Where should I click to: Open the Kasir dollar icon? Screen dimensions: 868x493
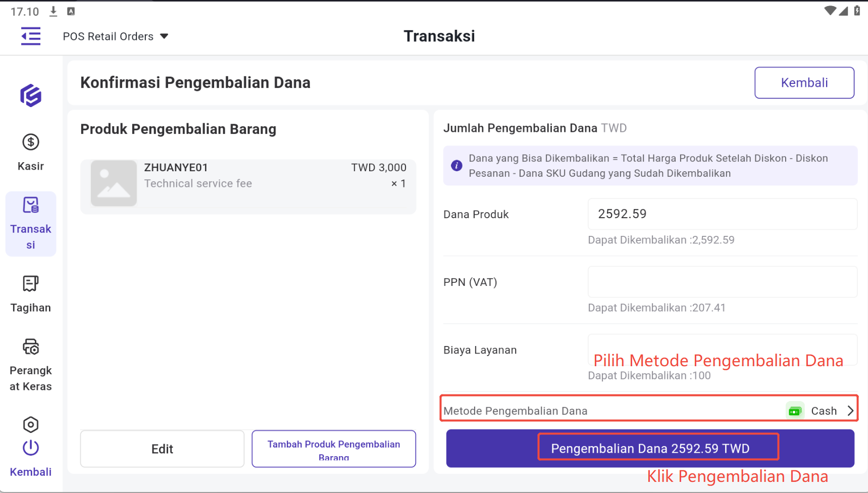(31, 142)
